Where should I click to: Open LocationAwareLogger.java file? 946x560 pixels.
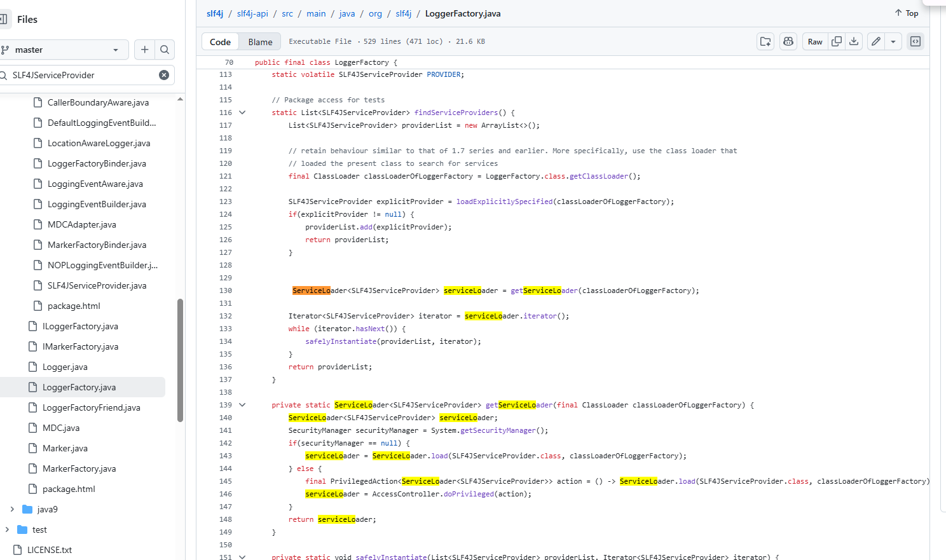(99, 143)
